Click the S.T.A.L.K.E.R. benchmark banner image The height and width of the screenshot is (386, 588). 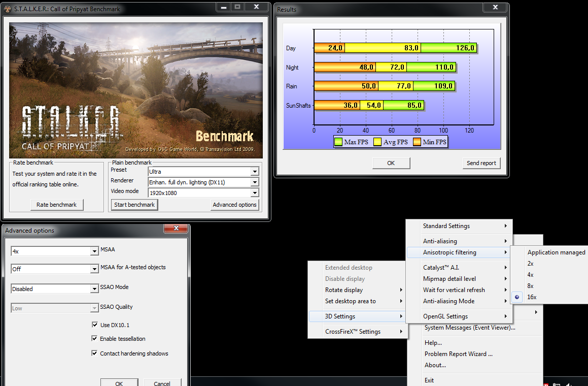point(136,90)
